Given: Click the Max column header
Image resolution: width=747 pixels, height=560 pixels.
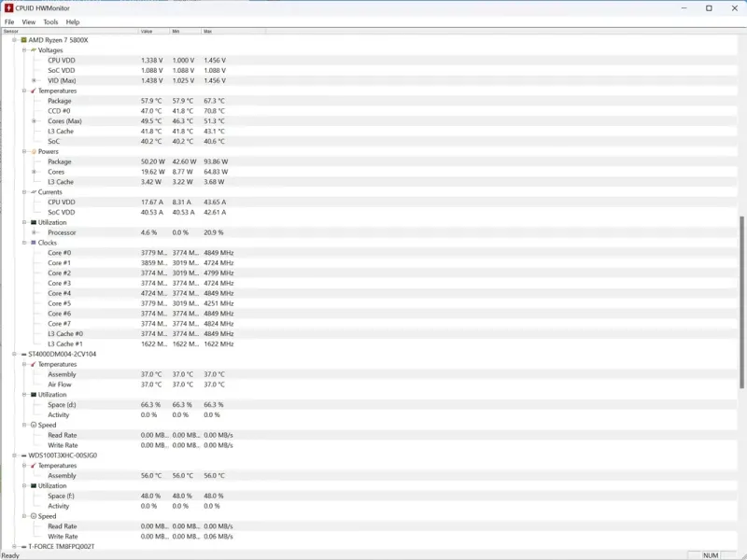Looking at the screenshot, I should [x=233, y=31].
